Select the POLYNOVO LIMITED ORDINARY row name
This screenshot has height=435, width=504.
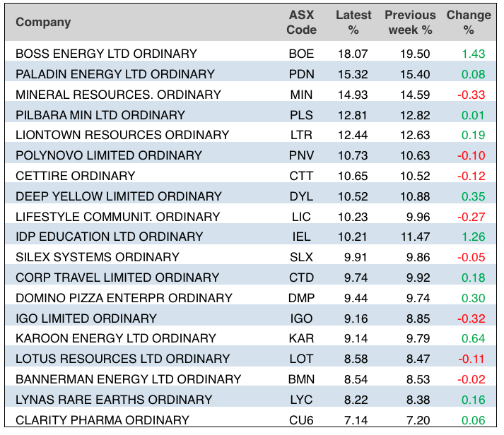click(x=109, y=155)
